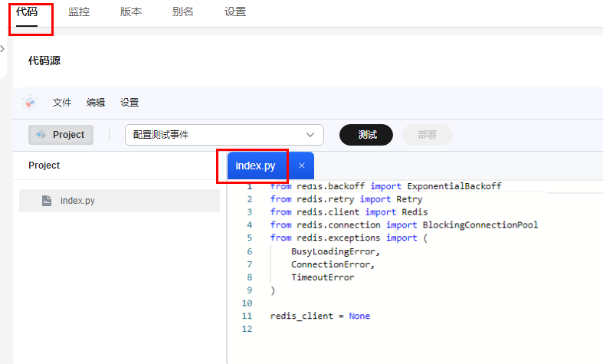603x364 pixels.
Task: Click the IDE logo icon beside 文件
Action: (x=30, y=103)
